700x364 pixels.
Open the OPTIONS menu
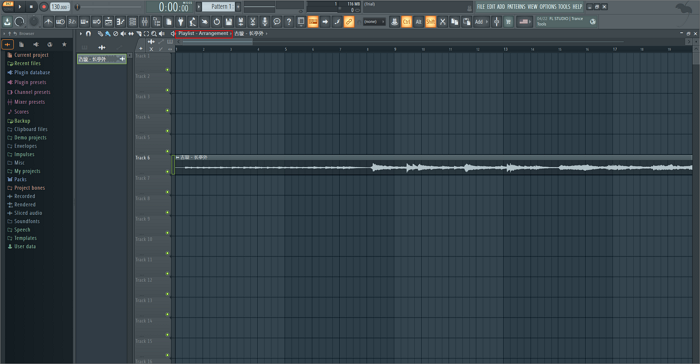pyautogui.click(x=548, y=7)
